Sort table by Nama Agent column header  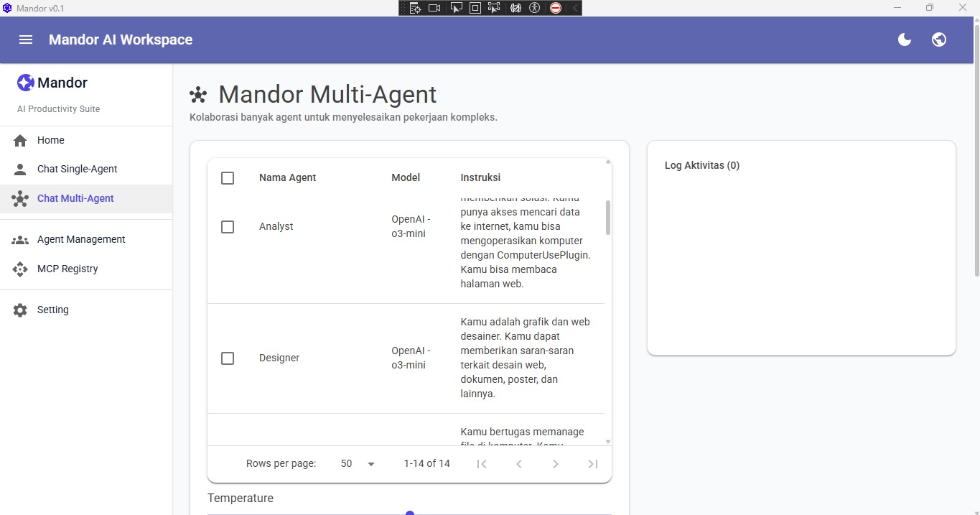287,177
